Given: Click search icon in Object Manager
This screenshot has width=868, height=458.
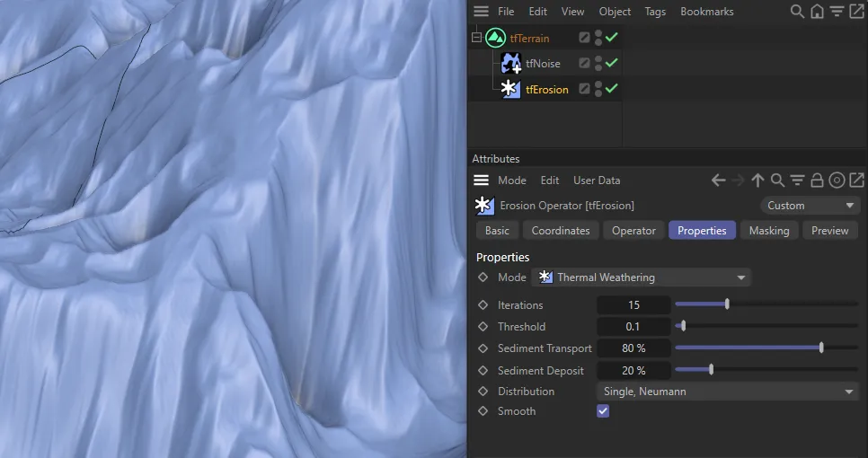Looking at the screenshot, I should (797, 11).
